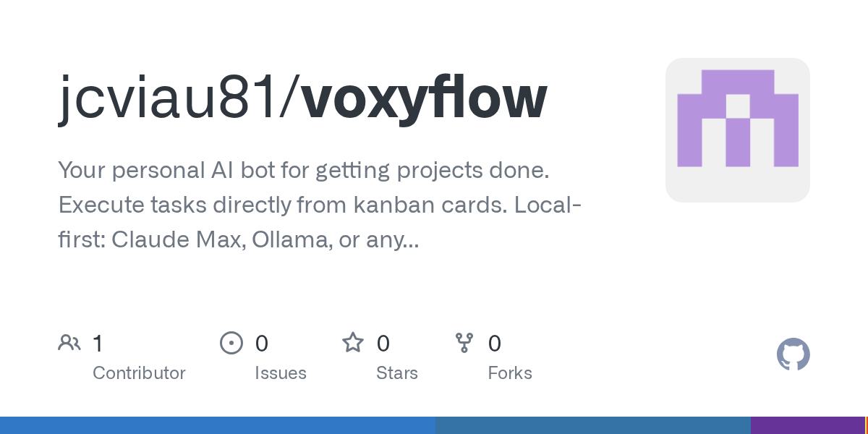868x434 pixels.
Task: Click the Issues circle-dot icon
Action: (x=231, y=342)
